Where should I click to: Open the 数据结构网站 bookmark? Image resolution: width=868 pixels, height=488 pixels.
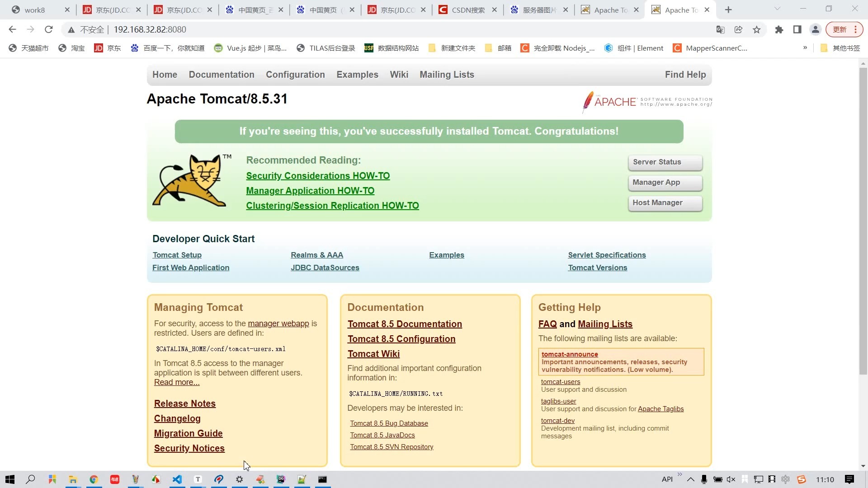tap(392, 48)
